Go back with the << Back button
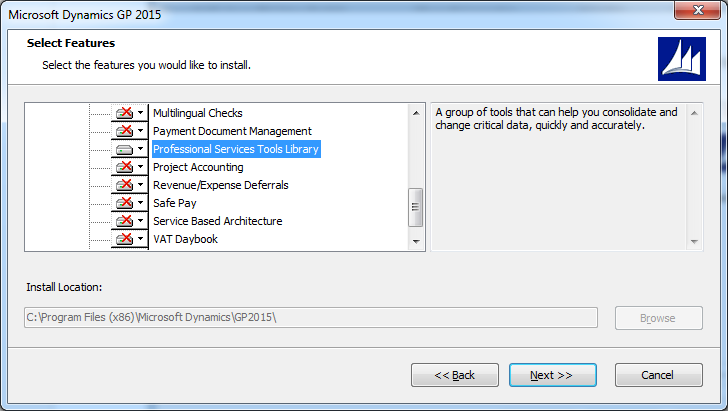The width and height of the screenshot is (728, 411). click(455, 375)
